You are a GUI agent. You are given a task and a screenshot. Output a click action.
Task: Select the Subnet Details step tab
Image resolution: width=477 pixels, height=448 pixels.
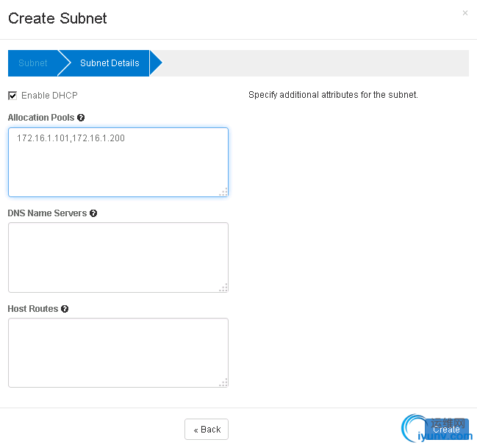(110, 63)
